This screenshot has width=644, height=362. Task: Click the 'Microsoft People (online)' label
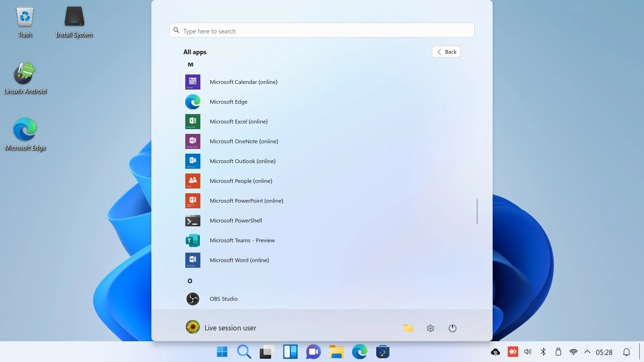point(241,181)
